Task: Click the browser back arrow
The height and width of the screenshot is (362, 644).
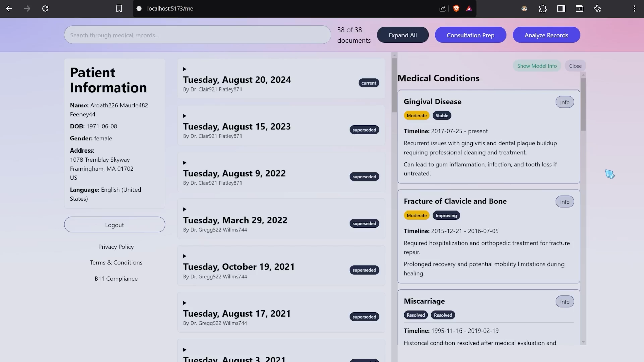Action: (x=9, y=9)
